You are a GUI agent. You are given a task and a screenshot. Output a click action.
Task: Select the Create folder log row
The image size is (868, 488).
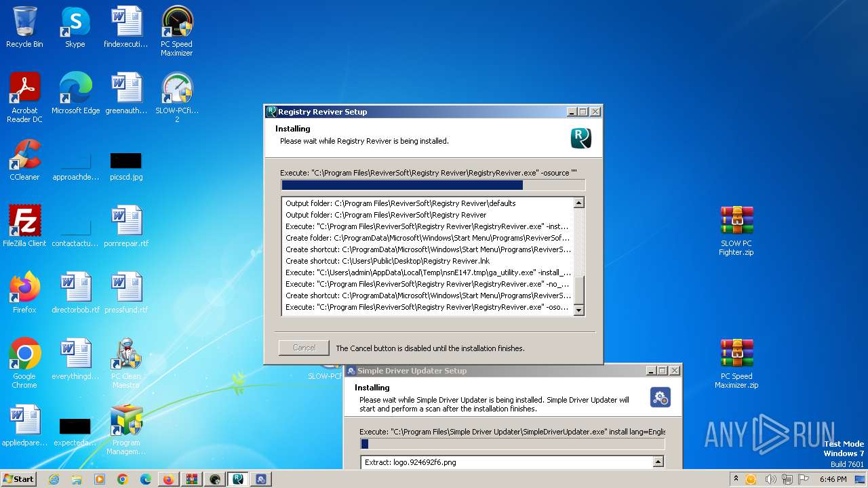coord(428,238)
